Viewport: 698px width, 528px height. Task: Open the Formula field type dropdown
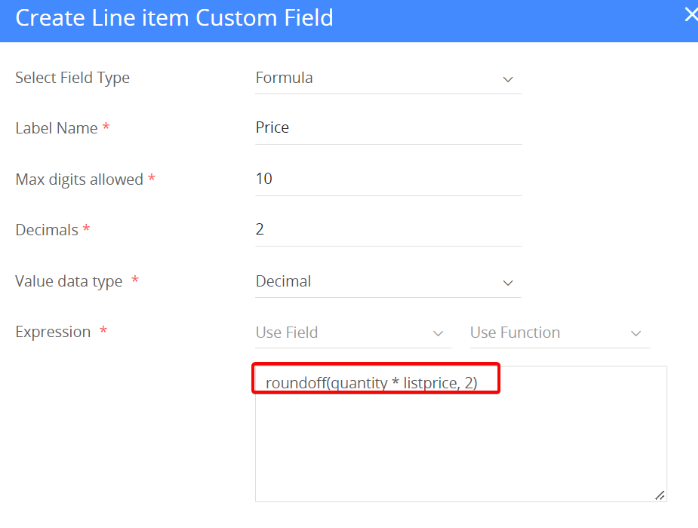(380, 78)
